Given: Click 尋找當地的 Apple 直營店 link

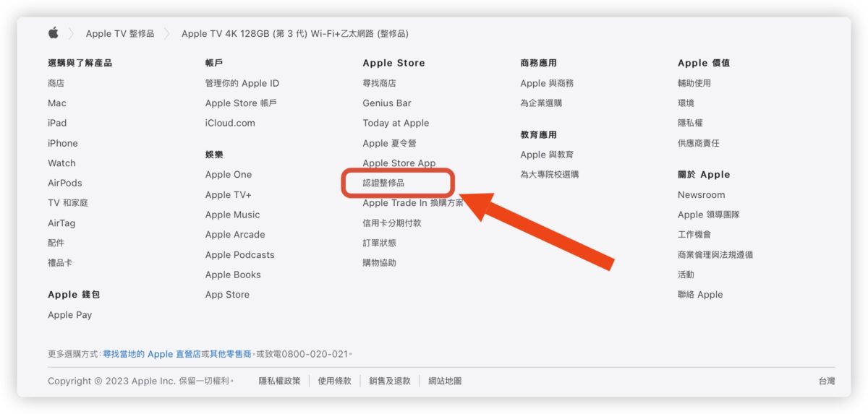Looking at the screenshot, I should [x=152, y=354].
